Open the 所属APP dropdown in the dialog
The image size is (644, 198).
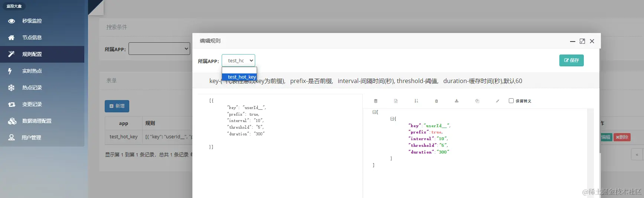coord(238,60)
